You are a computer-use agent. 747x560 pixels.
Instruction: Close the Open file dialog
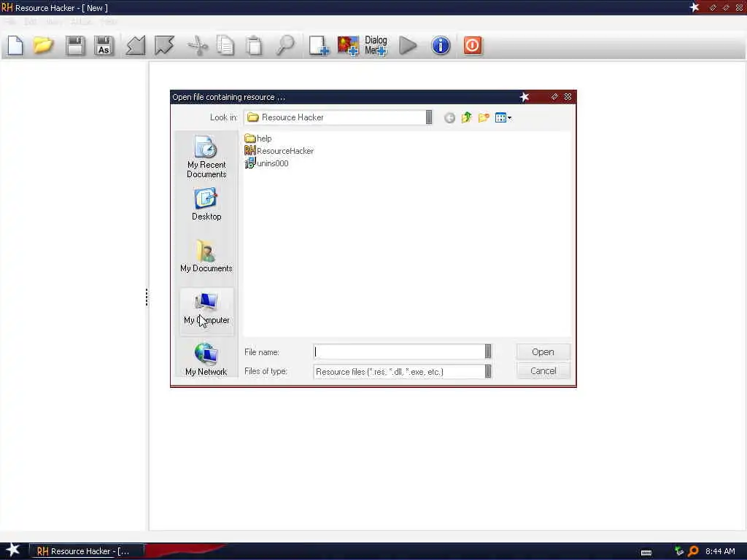point(568,97)
